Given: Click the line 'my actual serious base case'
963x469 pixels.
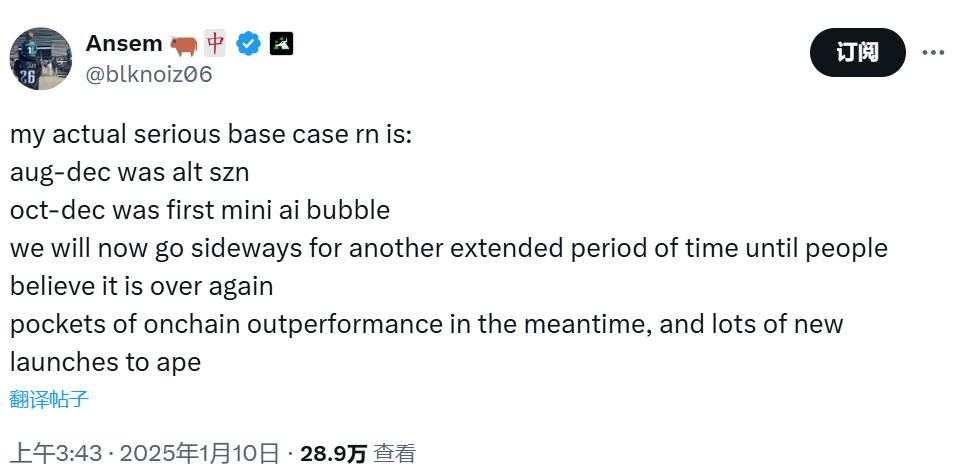Looking at the screenshot, I should [210, 134].
